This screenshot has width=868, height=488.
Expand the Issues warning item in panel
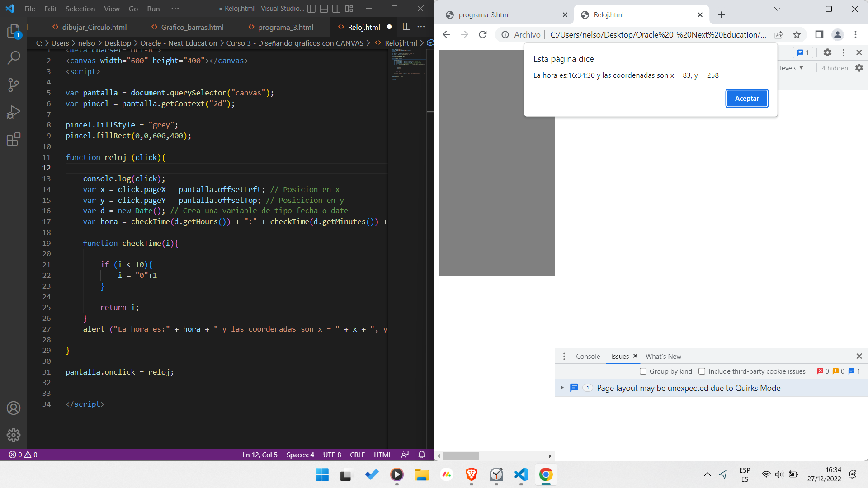click(561, 388)
